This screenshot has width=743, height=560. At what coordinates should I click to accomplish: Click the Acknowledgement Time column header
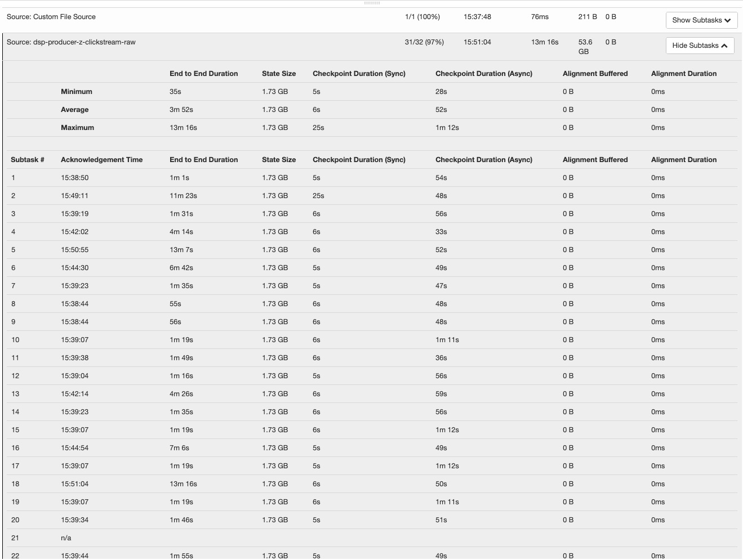pyautogui.click(x=101, y=160)
